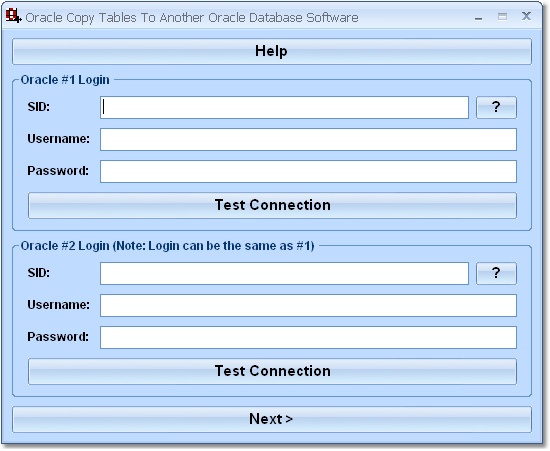Minimize the Oracle Copy Tables window

478,17
